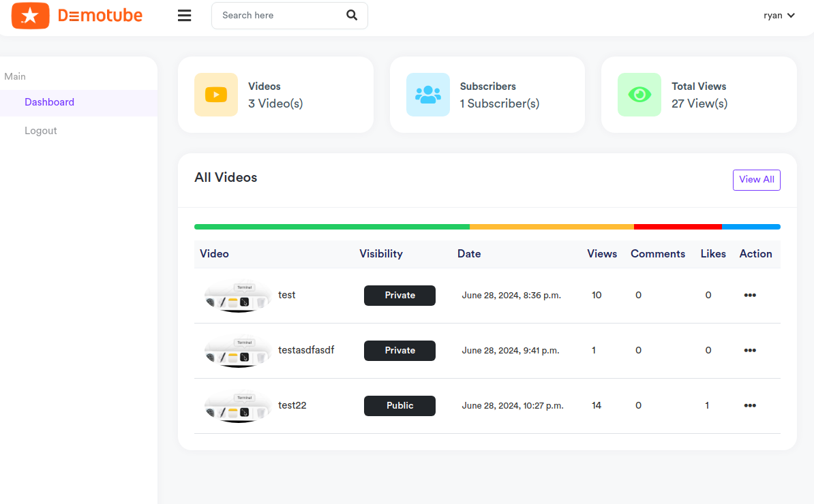Click the Video column header
This screenshot has height=504, width=814.
pos(214,254)
